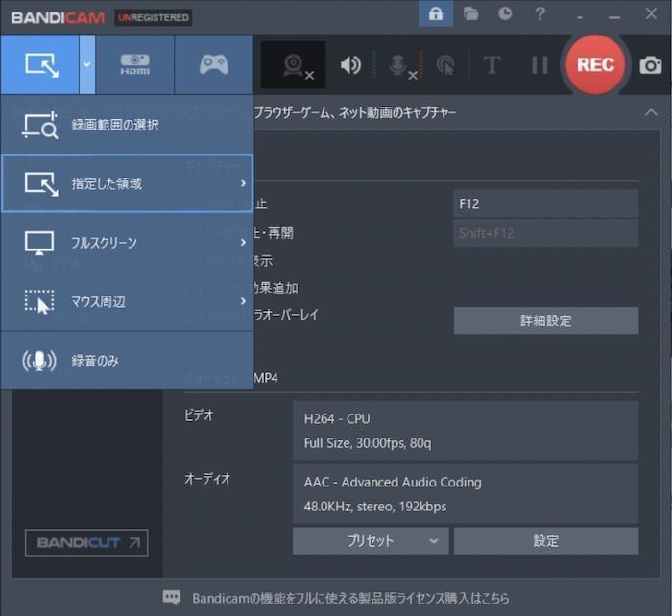Expand the フルスクリーン submenu arrow
Image resolution: width=672 pixels, height=616 pixels.
(x=243, y=243)
